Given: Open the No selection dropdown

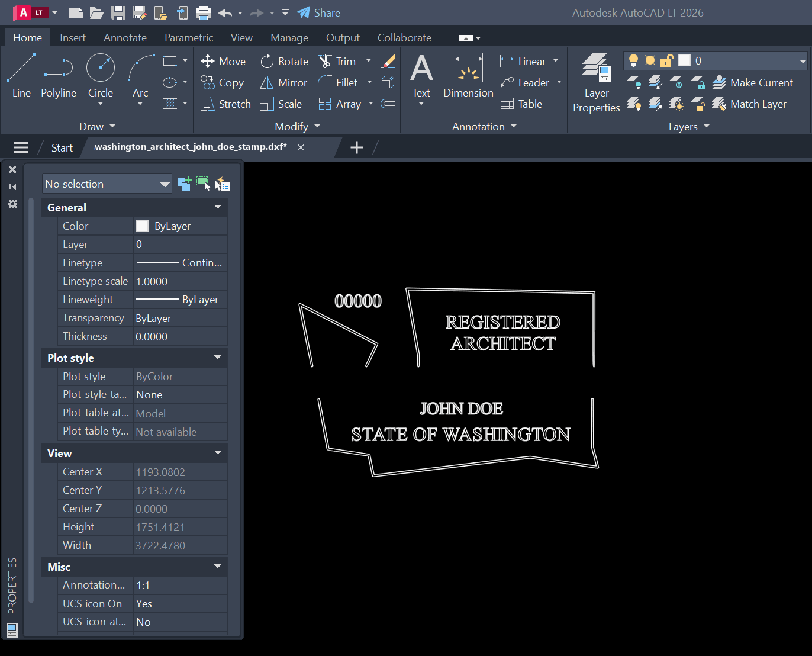Looking at the screenshot, I should (107, 184).
